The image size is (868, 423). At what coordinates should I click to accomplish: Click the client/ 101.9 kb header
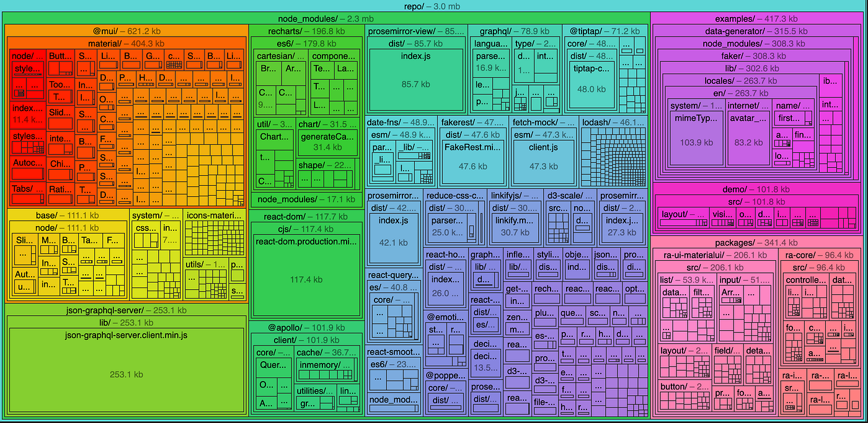[306, 340]
